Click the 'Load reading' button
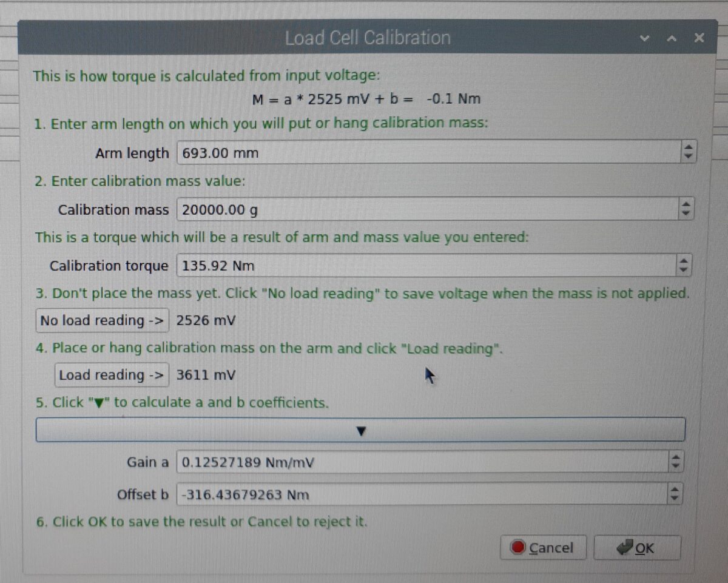The height and width of the screenshot is (583, 728). coord(112,375)
